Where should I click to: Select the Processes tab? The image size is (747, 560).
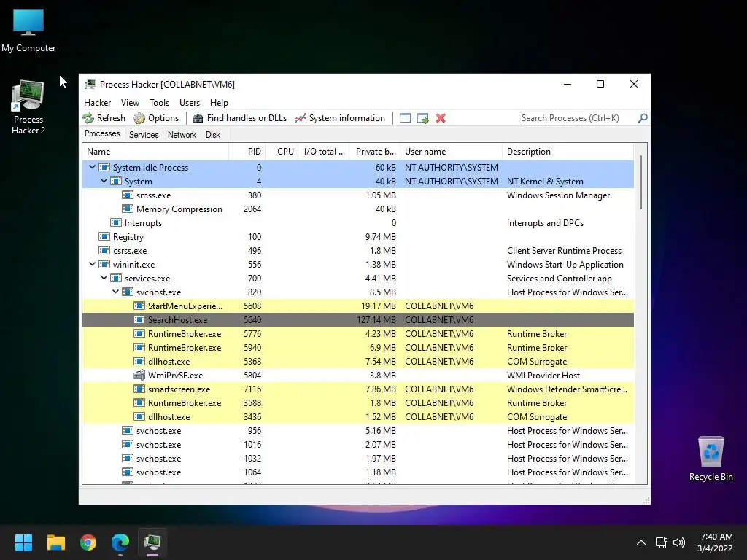pyautogui.click(x=102, y=134)
